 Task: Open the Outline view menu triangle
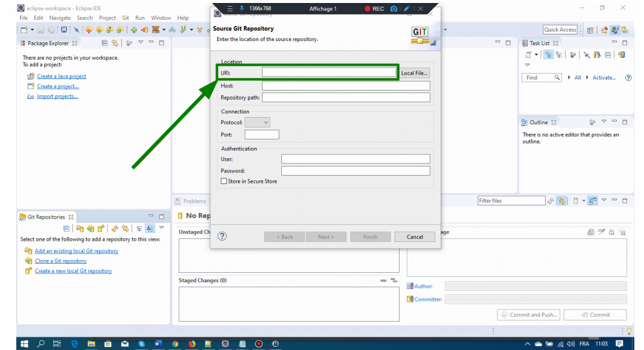[604, 121]
